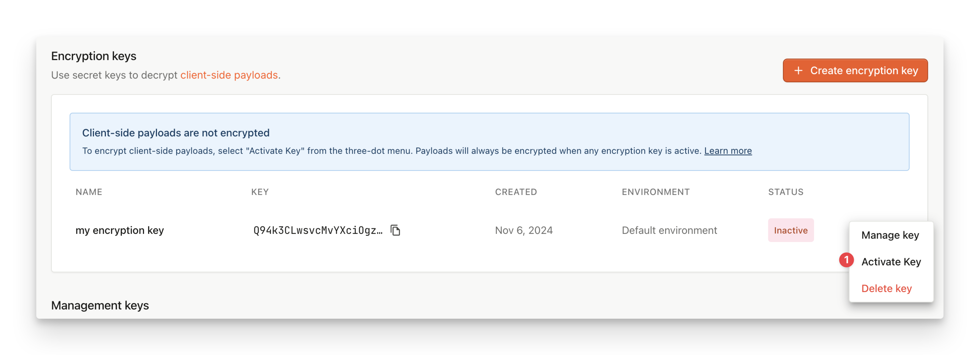Click the Default environment cell
Viewport: 980px width, 355px height.
tap(669, 230)
